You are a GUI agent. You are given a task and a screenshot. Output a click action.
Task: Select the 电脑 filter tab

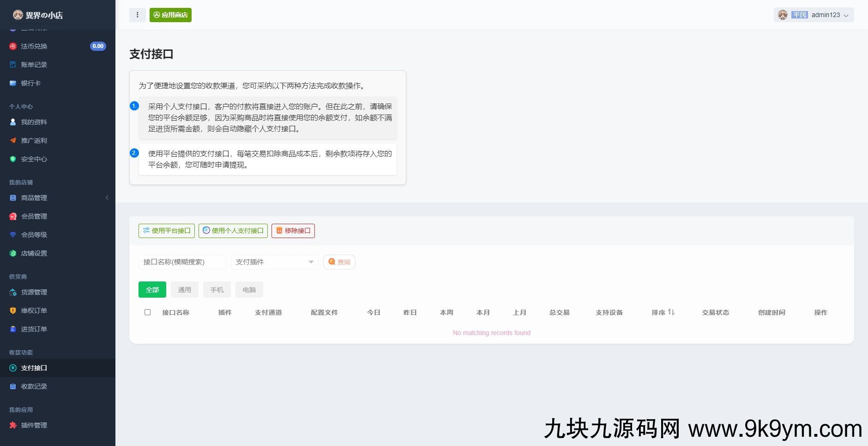coord(249,290)
